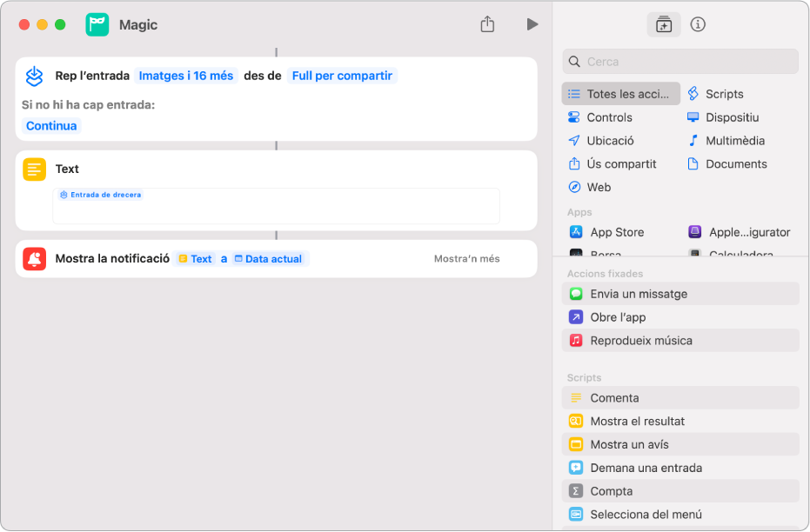The height and width of the screenshot is (532, 810).
Task: Click the yellow Text action icon
Action: 35,170
